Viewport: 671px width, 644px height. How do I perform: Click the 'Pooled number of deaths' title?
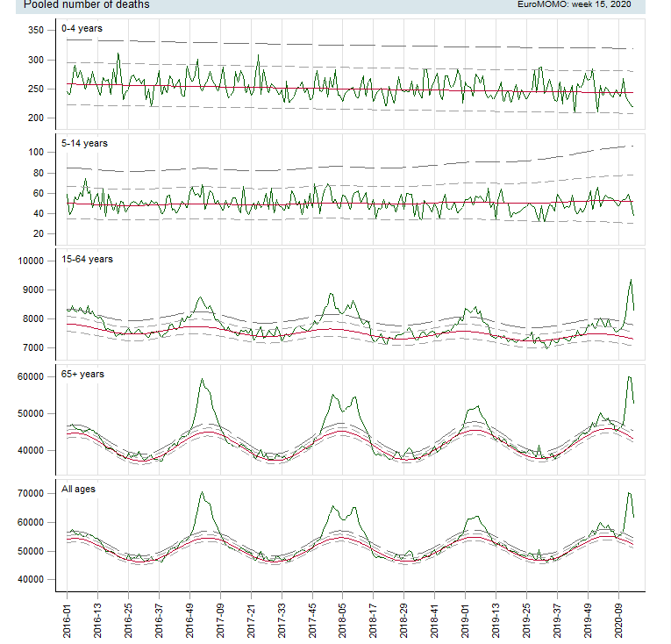click(86, 5)
